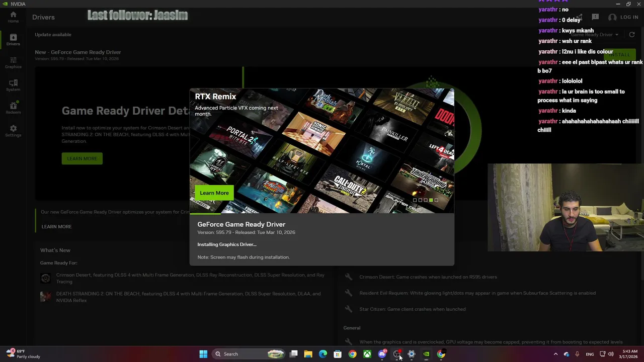Open the Graphics sidebar section
This screenshot has height=362, width=644.
[x=13, y=62]
